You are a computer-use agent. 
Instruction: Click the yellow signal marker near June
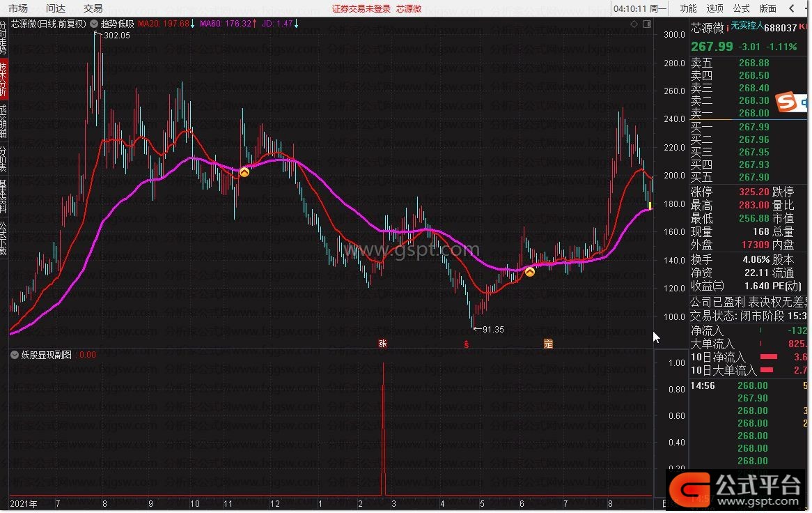coord(530,272)
